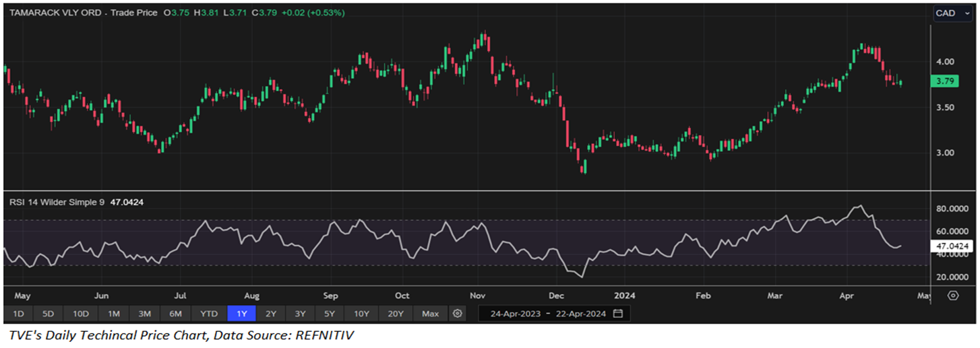Select the 2Y time range
Image resolution: width=980 pixels, height=348 pixels.
coord(271,314)
